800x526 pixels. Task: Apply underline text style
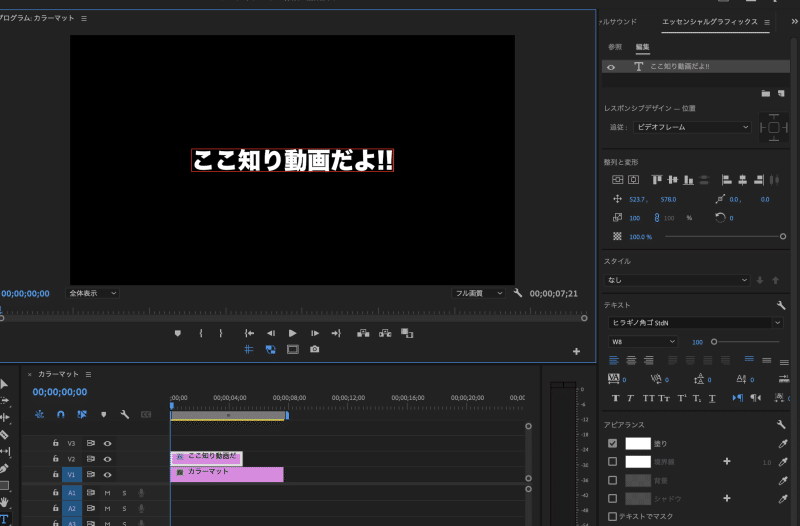[x=712, y=398]
